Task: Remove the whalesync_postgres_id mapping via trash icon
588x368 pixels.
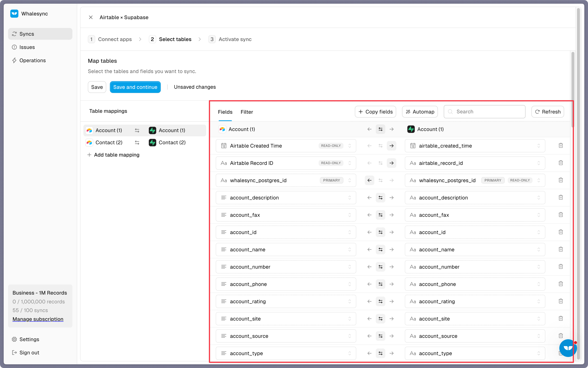Action: coord(561,180)
